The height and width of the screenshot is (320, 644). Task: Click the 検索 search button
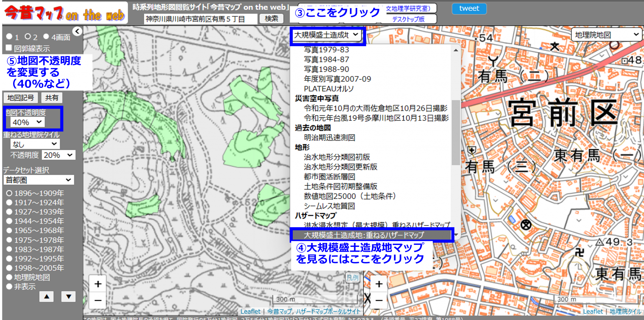[x=271, y=18]
